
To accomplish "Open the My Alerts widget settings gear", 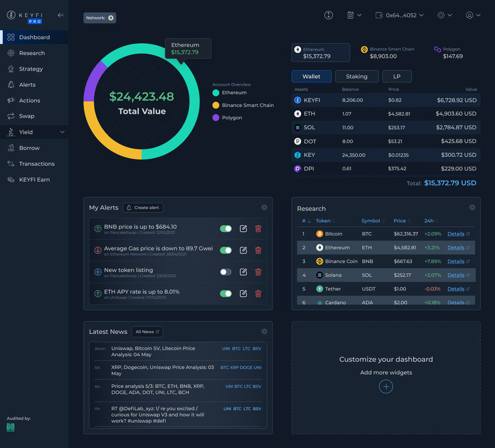I will (x=264, y=207).
